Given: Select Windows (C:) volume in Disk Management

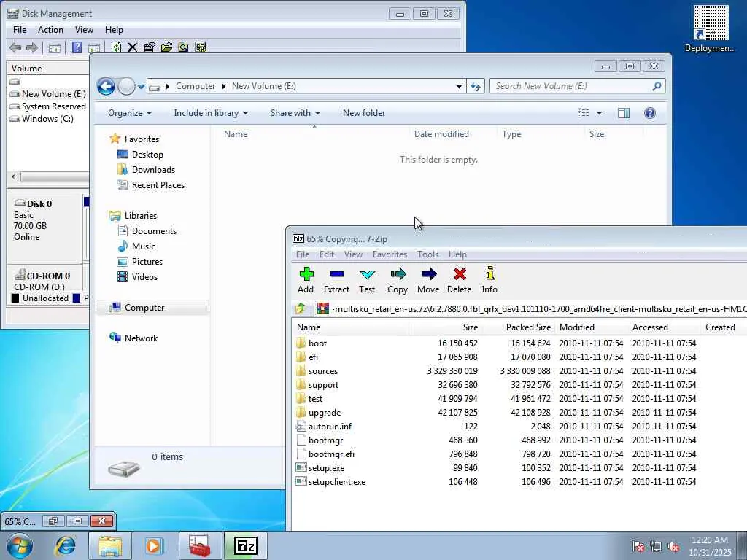Looking at the screenshot, I should tap(47, 119).
